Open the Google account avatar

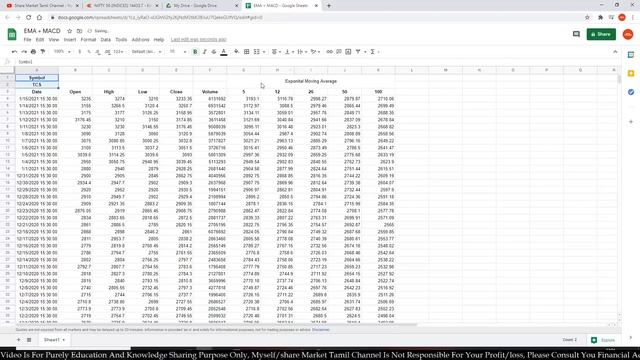coord(628,34)
